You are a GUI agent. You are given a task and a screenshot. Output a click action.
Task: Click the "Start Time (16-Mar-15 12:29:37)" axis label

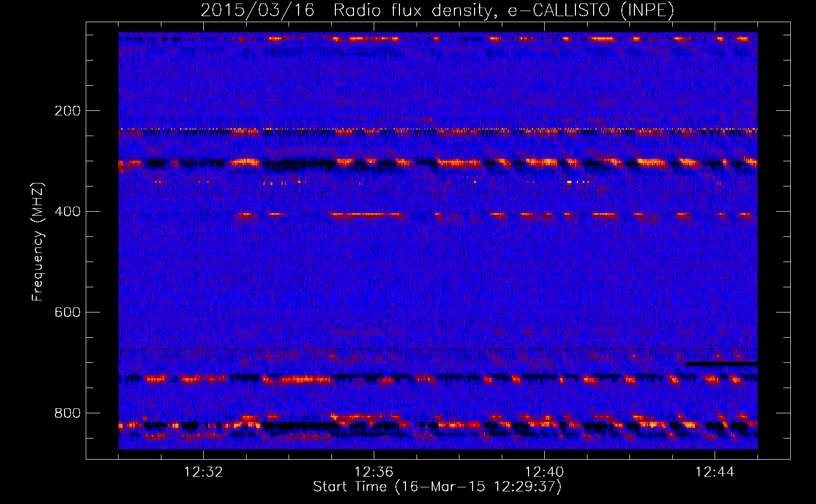[437, 487]
